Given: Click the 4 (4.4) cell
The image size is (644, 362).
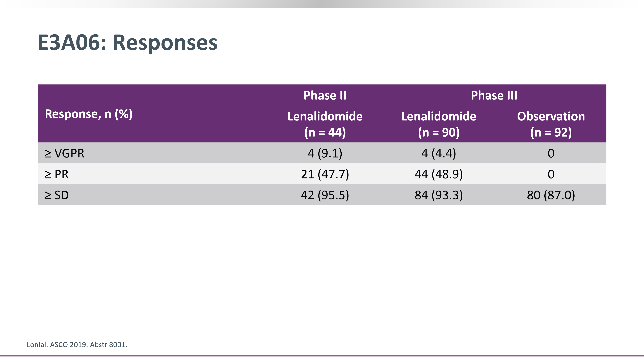Looking at the screenshot, I should [439, 153].
